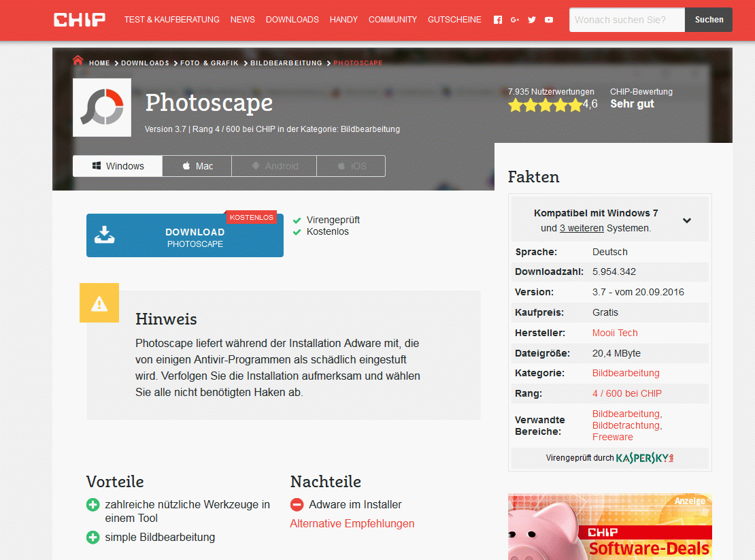Viewport: 755px width, 560px height.
Task: Click the red minus icon beside 'Adware im Installer'
Action: (297, 505)
